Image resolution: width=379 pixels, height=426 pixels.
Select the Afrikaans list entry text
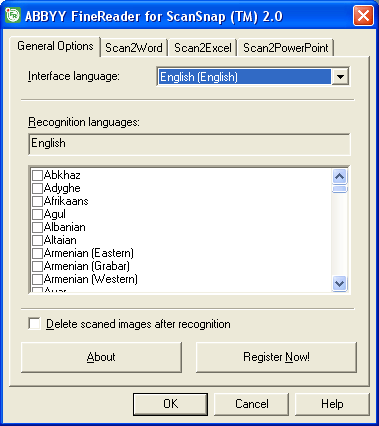point(66,201)
